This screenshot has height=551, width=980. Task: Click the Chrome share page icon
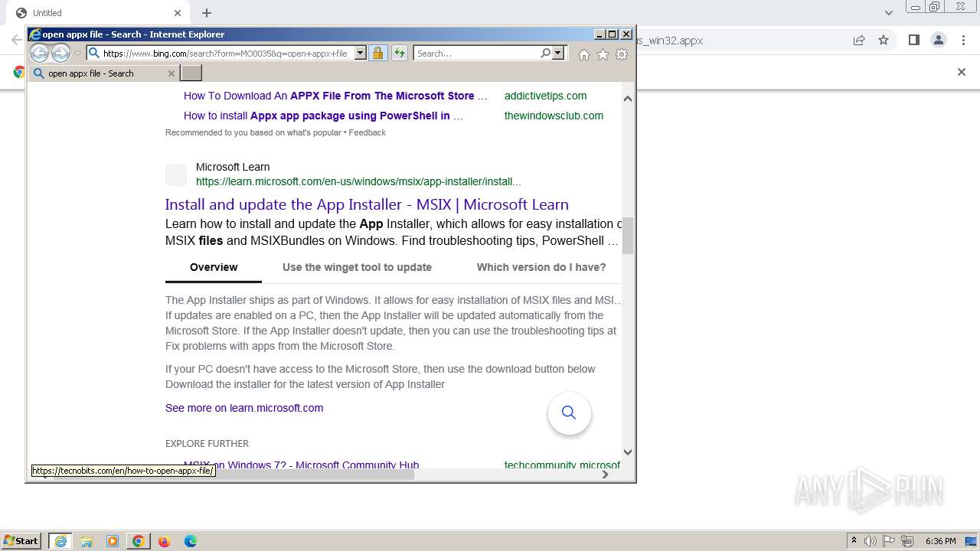coord(859,40)
